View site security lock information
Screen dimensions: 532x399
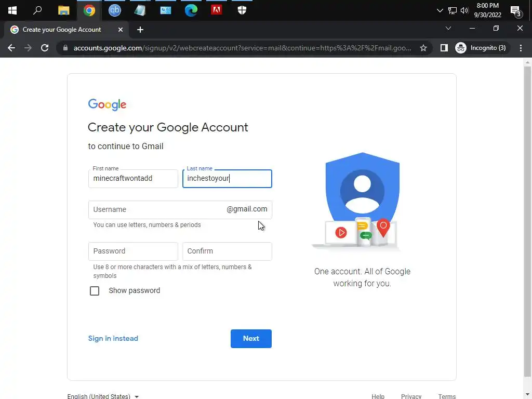coord(65,48)
